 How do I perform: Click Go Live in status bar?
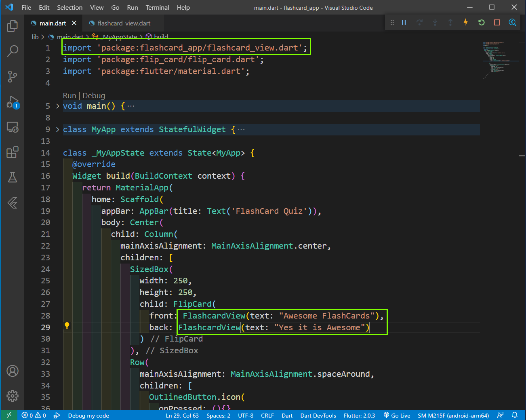click(397, 416)
